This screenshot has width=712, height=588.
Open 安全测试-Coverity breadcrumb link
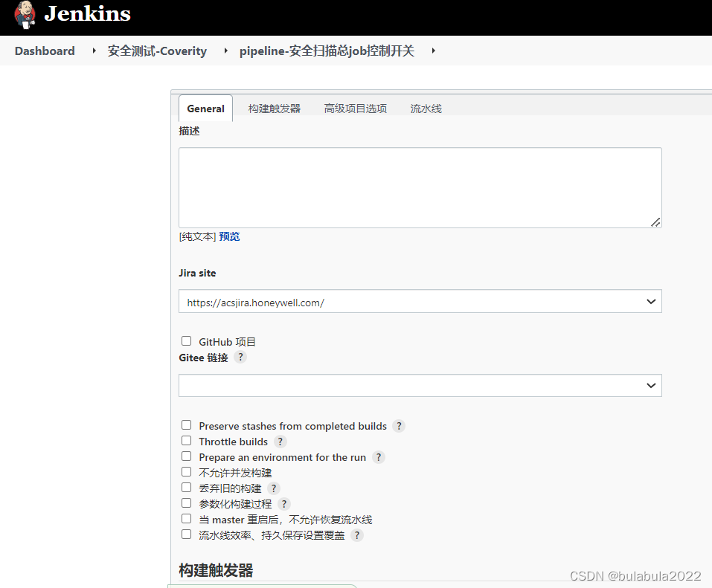tap(157, 51)
